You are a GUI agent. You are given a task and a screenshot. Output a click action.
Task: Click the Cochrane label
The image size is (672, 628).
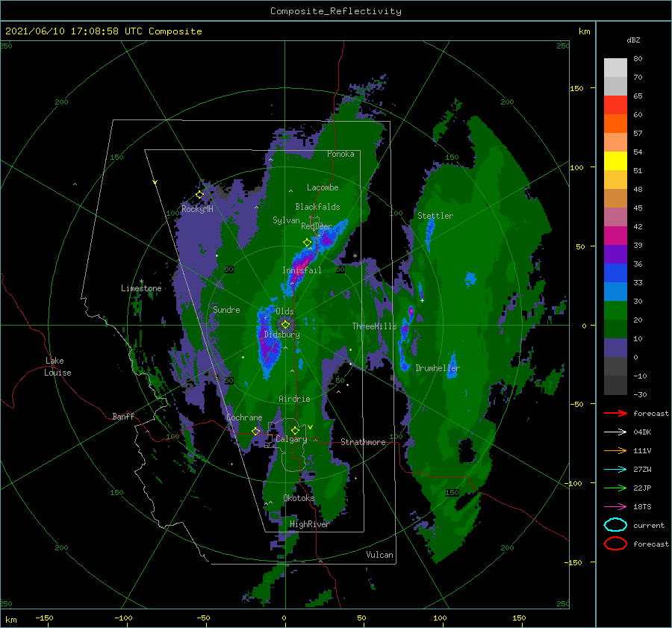pos(244,417)
